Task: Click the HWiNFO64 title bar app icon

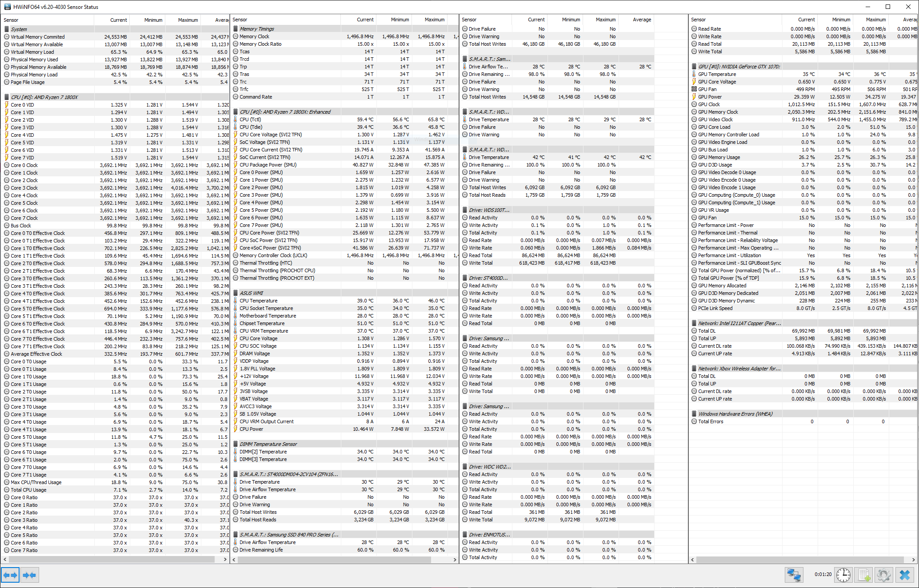Action: 7,7
